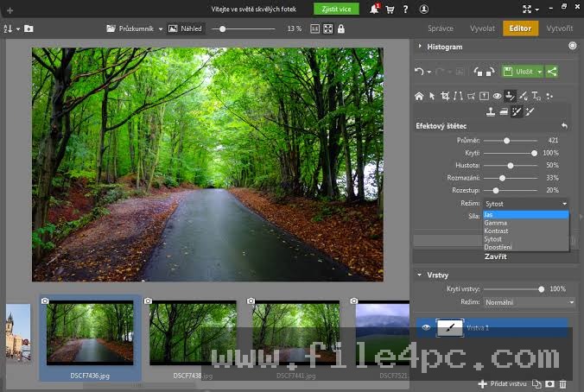Select the pointer arrow tool
Screen dimensions: 584x392
[432, 97]
